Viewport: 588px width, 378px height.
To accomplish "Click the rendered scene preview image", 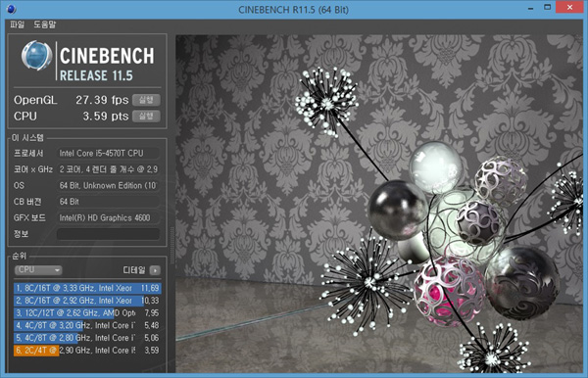I will coord(379,204).
